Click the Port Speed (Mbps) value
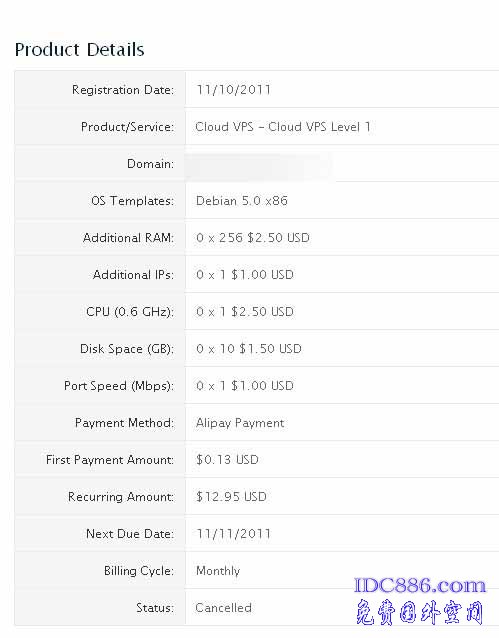499x638 pixels. 245,386
